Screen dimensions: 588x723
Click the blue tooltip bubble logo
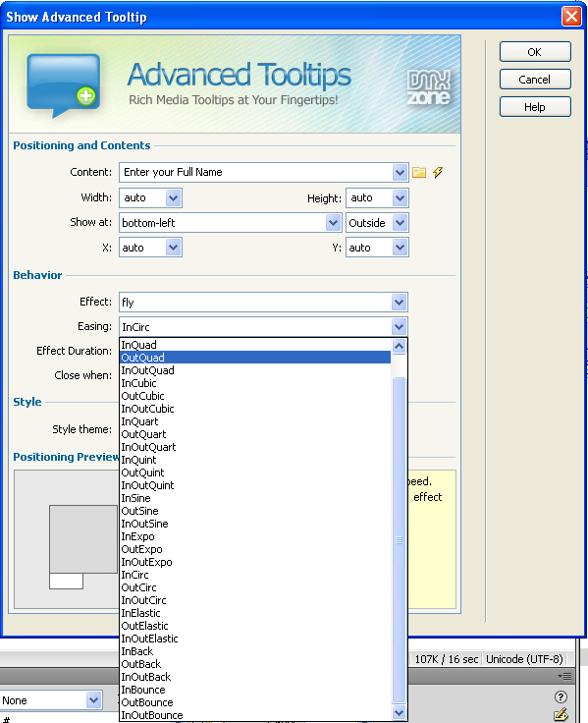tap(63, 85)
